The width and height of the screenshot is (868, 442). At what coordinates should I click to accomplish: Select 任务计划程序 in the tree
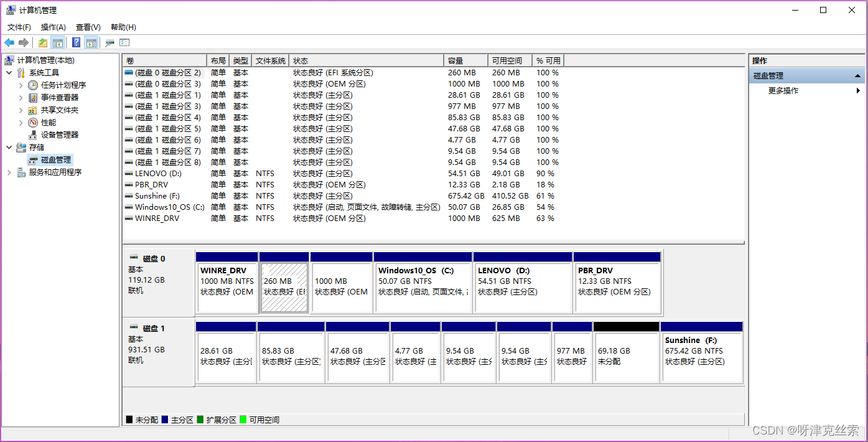click(x=63, y=85)
